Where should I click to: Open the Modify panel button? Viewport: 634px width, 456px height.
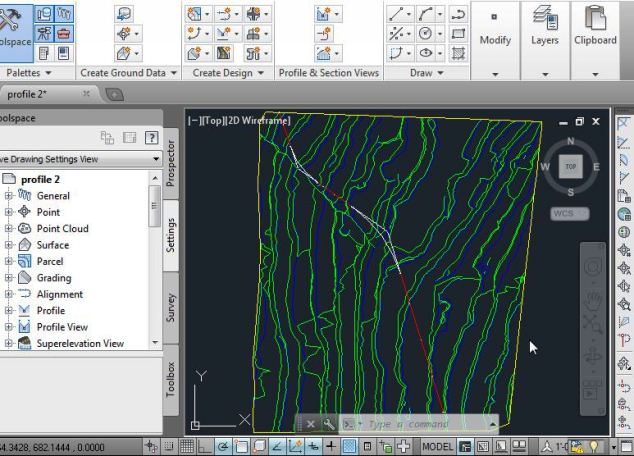click(x=495, y=40)
